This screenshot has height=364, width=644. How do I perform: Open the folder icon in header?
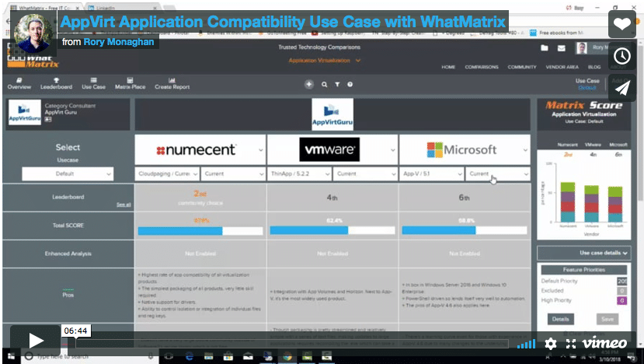545,48
